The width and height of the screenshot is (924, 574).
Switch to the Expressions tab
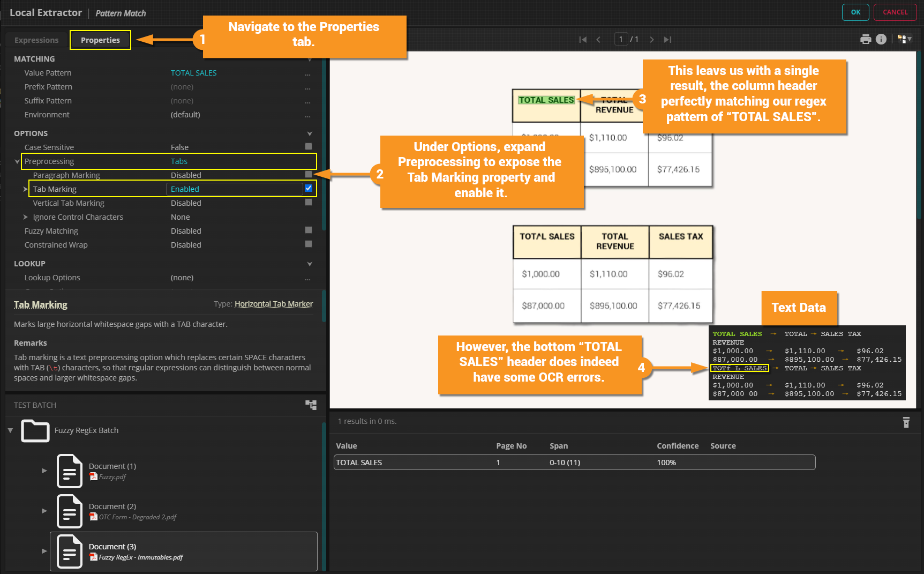point(36,40)
